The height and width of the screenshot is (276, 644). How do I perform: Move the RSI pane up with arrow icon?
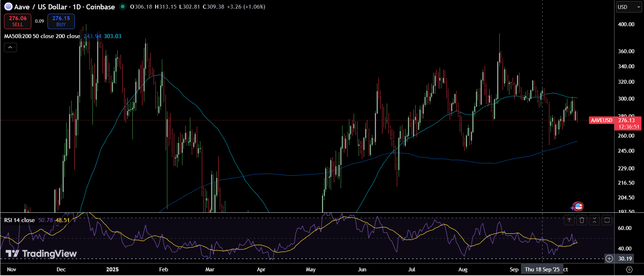[569, 220]
